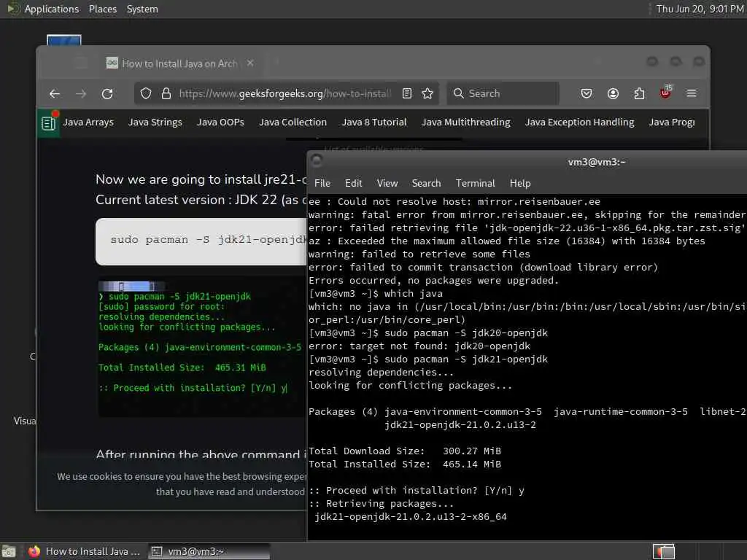The width and height of the screenshot is (747, 560).
Task: Click the 'Proceed with installation?' prompt line
Action: click(x=417, y=491)
